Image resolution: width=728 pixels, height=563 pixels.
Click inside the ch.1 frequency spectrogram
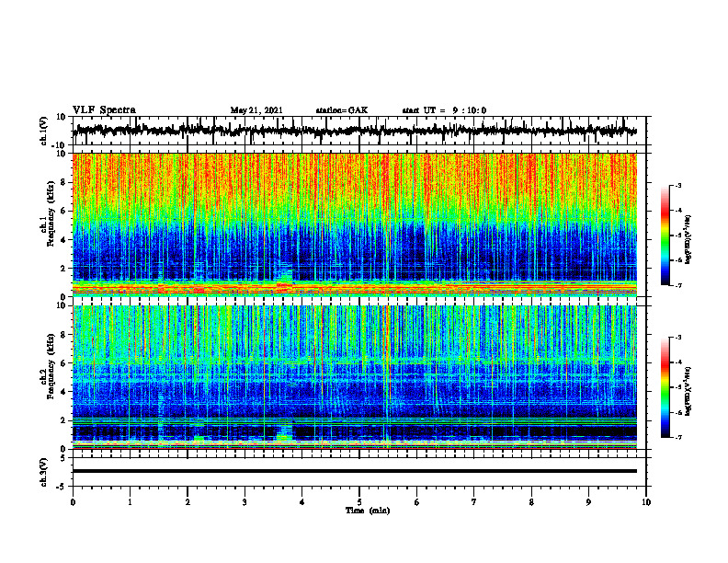pos(355,224)
